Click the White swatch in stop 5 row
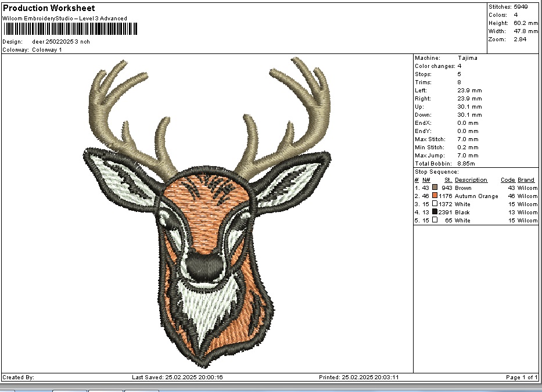The height and width of the screenshot is (392, 542). click(x=435, y=220)
